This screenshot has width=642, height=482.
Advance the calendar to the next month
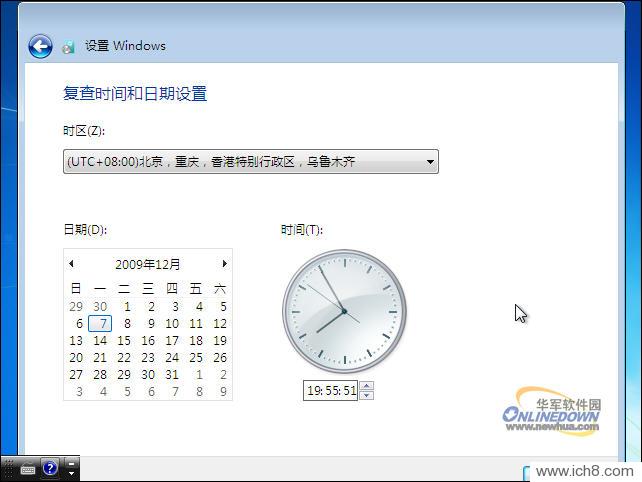click(x=224, y=263)
